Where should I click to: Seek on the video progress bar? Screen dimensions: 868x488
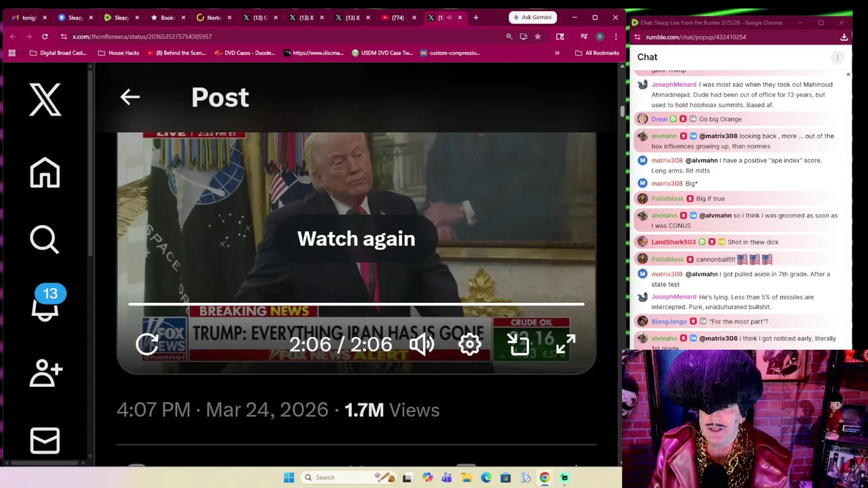(356, 304)
